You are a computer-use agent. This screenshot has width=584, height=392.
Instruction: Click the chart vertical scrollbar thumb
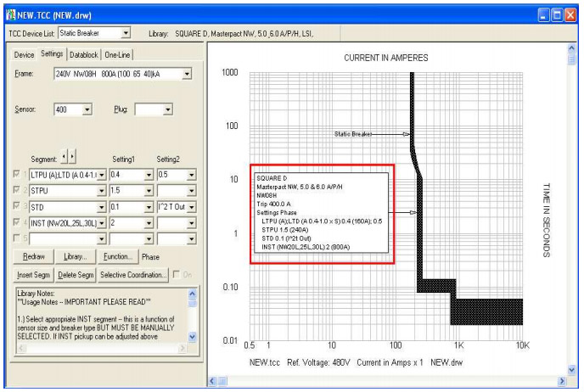pyautogui.click(x=572, y=59)
